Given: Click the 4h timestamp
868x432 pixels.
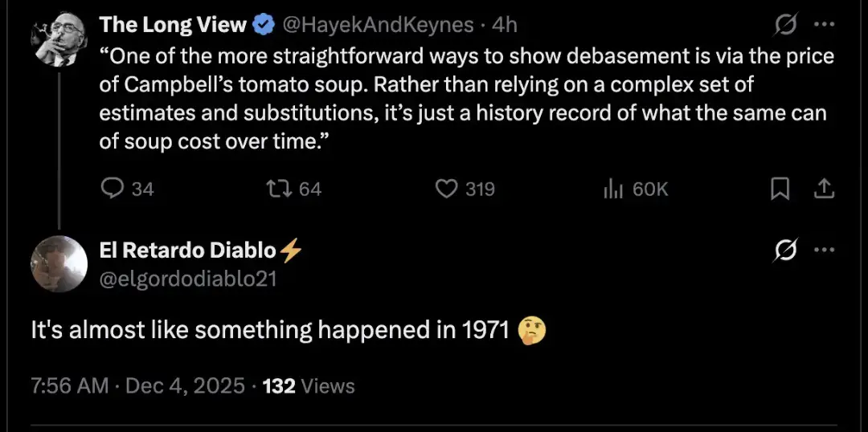Looking at the screenshot, I should coord(504,25).
